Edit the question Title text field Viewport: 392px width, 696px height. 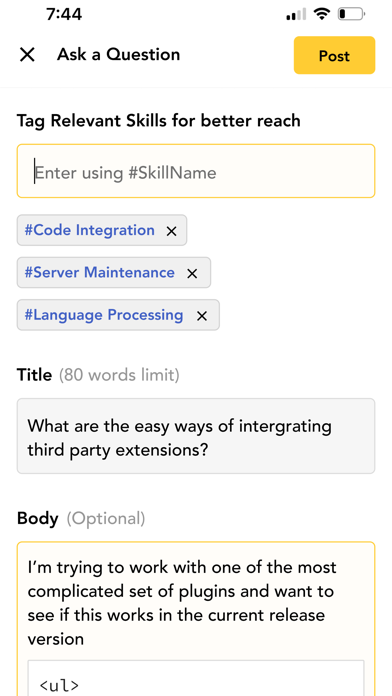pos(196,436)
